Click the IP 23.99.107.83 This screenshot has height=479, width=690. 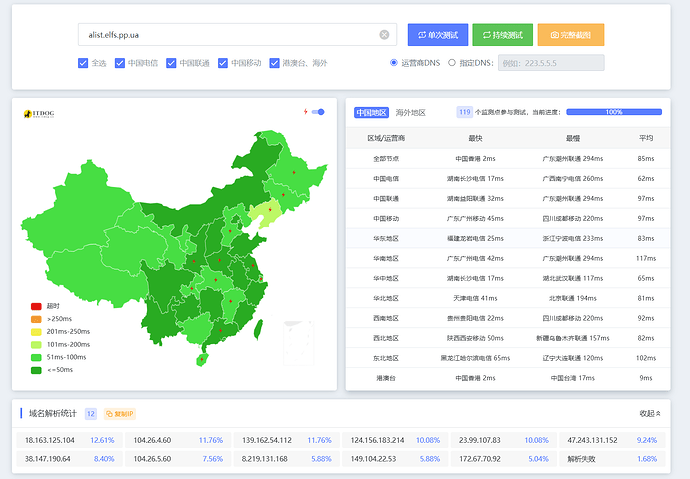click(480, 440)
